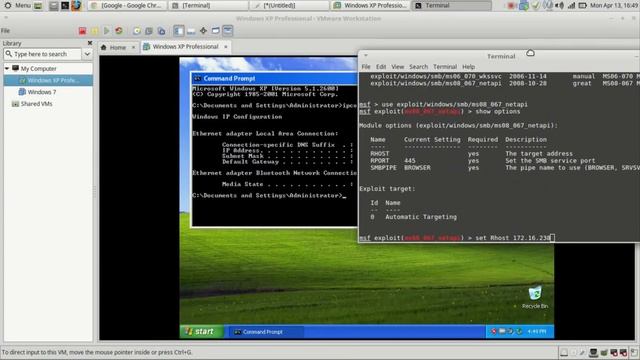Open the Terminal window title dropdown arrow
Image resolution: width=640 pixels, height=360 pixels.
point(366,56)
